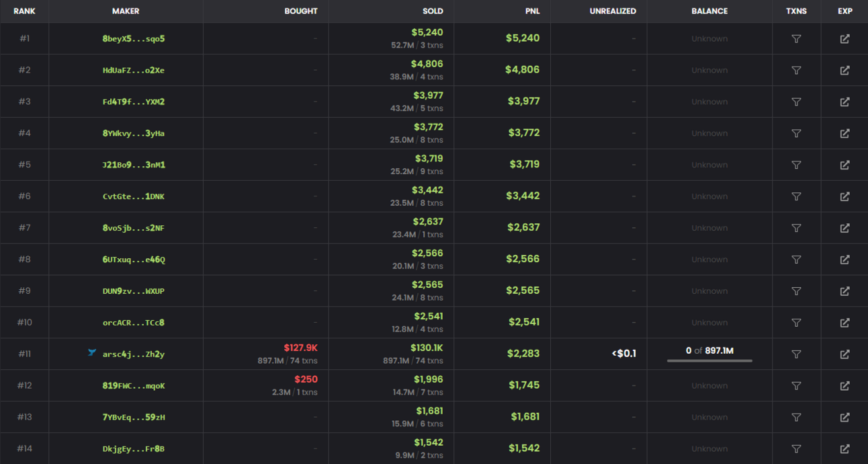Sort the table by the SOLD column
Image resolution: width=868 pixels, height=464 pixels.
coord(433,11)
